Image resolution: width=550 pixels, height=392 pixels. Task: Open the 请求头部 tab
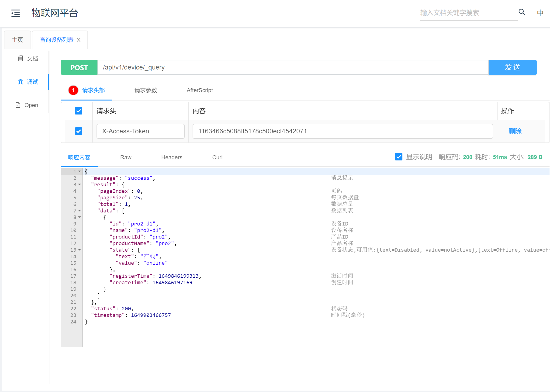(93, 90)
